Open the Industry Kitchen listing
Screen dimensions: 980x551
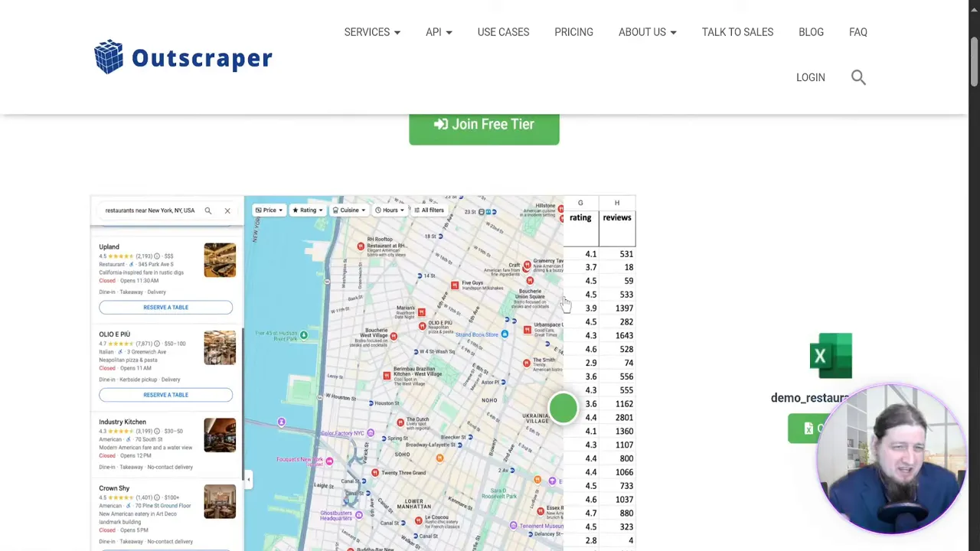[x=122, y=422]
